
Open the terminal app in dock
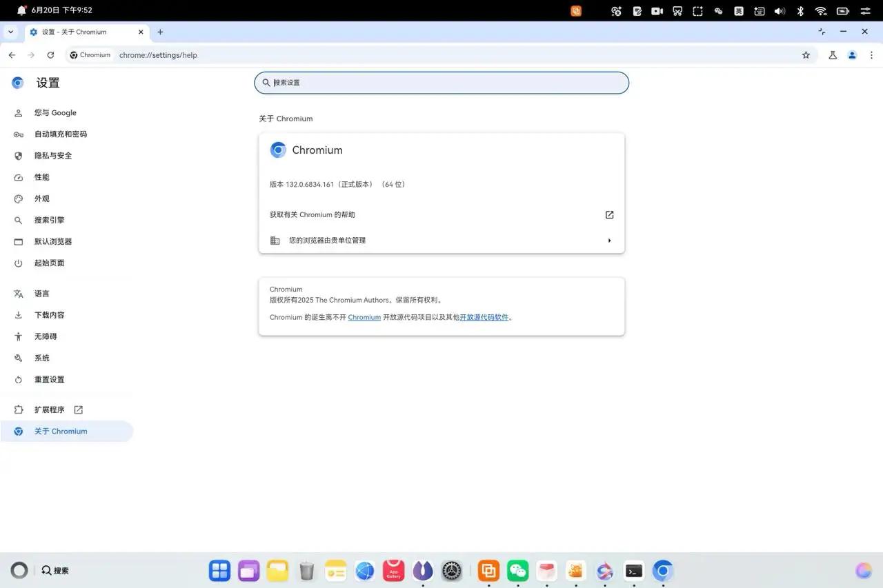[x=634, y=571]
